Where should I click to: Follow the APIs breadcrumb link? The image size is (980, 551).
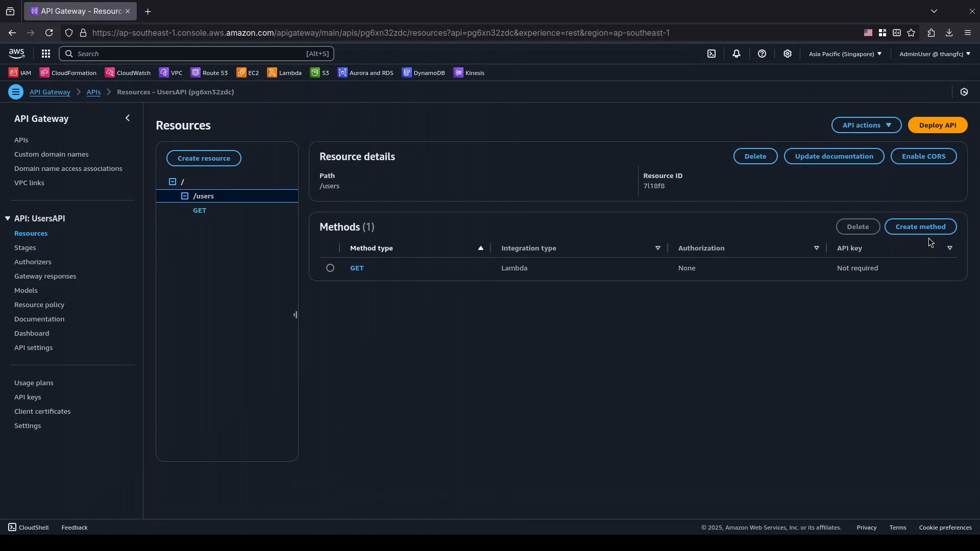click(x=93, y=92)
